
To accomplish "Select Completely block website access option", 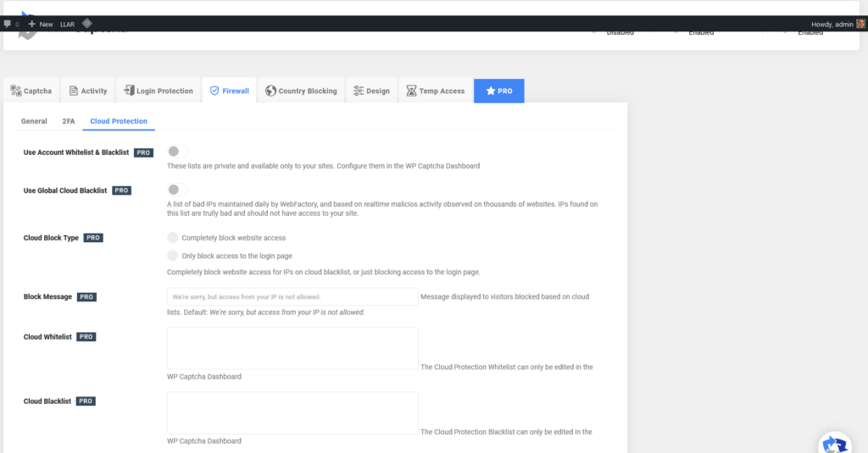I will 173,238.
